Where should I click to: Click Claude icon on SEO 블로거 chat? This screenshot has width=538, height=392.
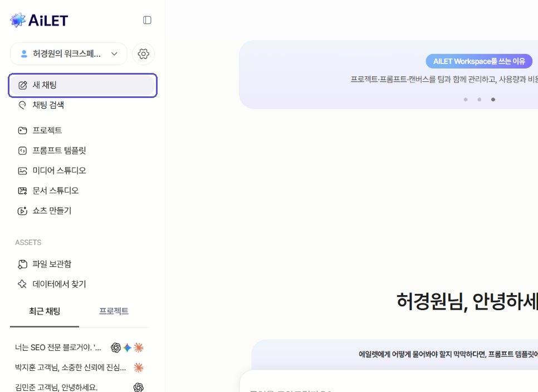point(139,348)
